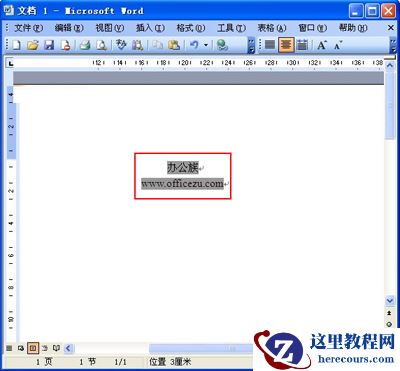400x371 pixels.
Task: Open the 表格 menu
Action: 272,28
